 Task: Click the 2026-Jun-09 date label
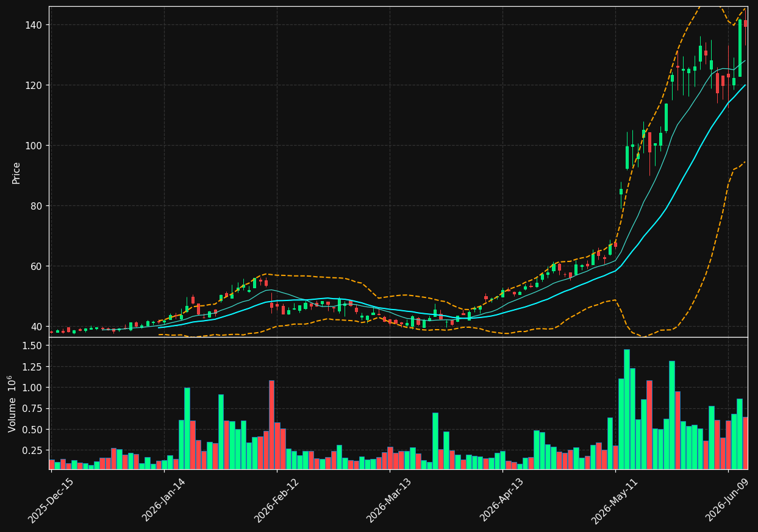pyautogui.click(x=728, y=501)
